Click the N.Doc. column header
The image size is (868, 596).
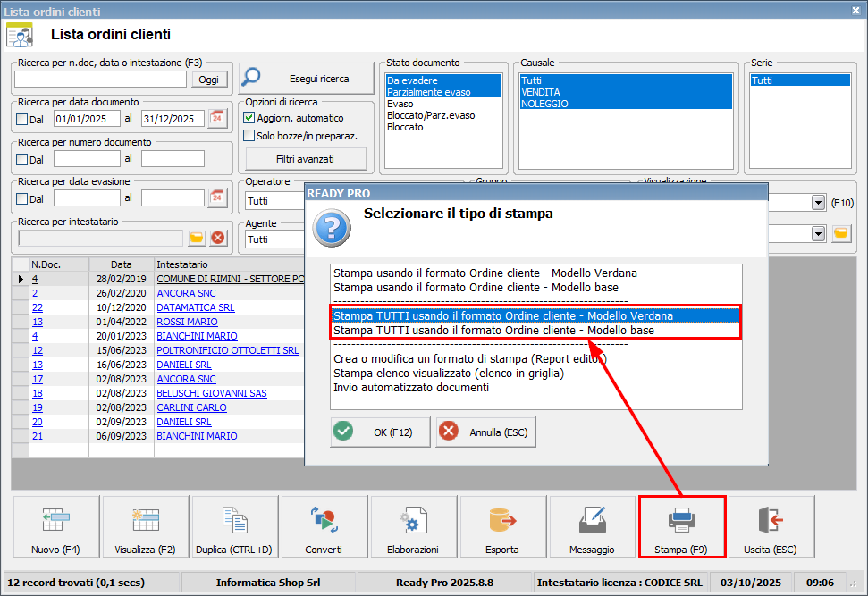(59, 264)
